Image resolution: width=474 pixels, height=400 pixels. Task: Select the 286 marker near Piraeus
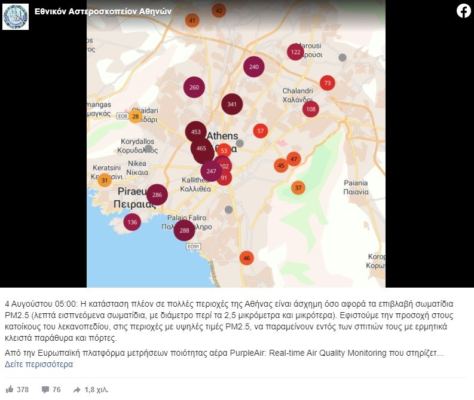pyautogui.click(x=157, y=195)
